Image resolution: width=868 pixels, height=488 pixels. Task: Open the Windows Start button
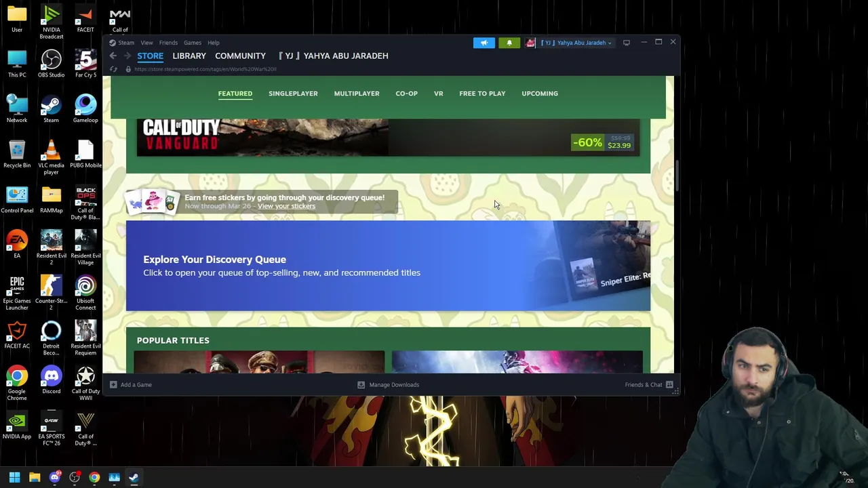point(14,477)
